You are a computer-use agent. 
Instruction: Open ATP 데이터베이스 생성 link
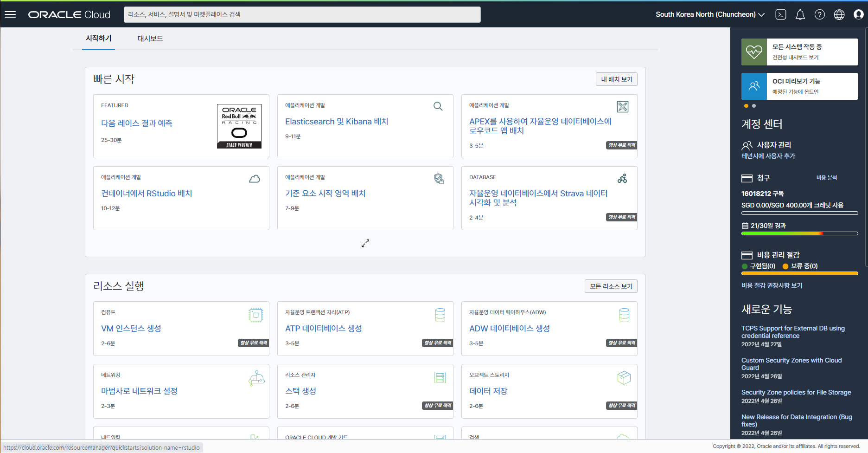[x=324, y=329]
